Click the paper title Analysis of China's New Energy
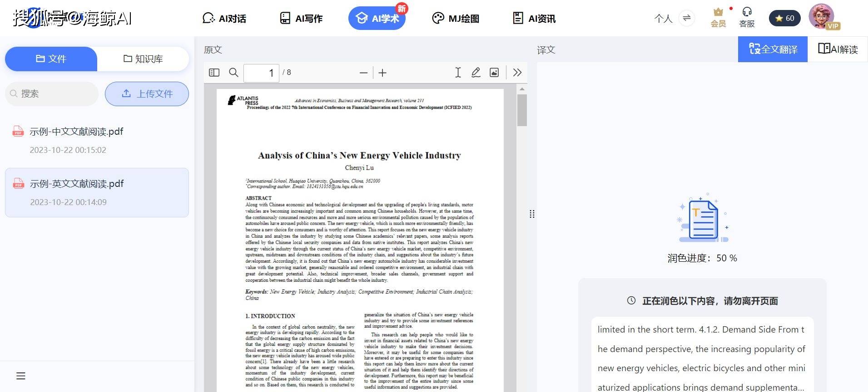 pos(359,156)
